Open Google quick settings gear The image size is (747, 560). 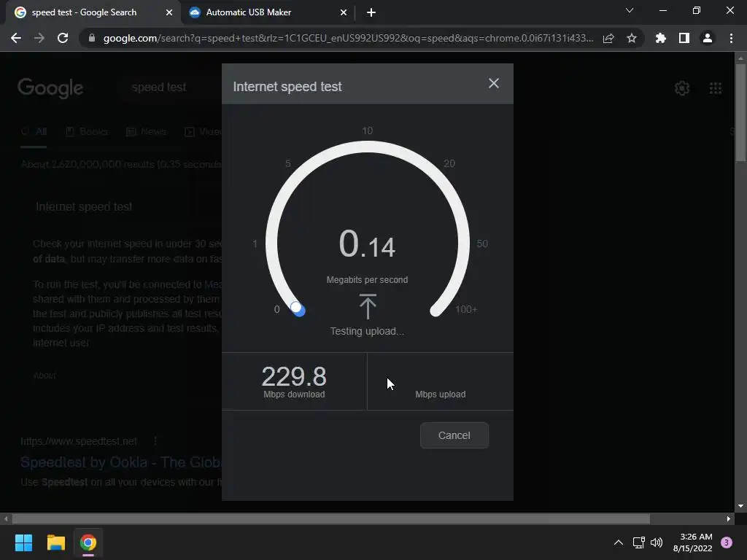(x=682, y=88)
